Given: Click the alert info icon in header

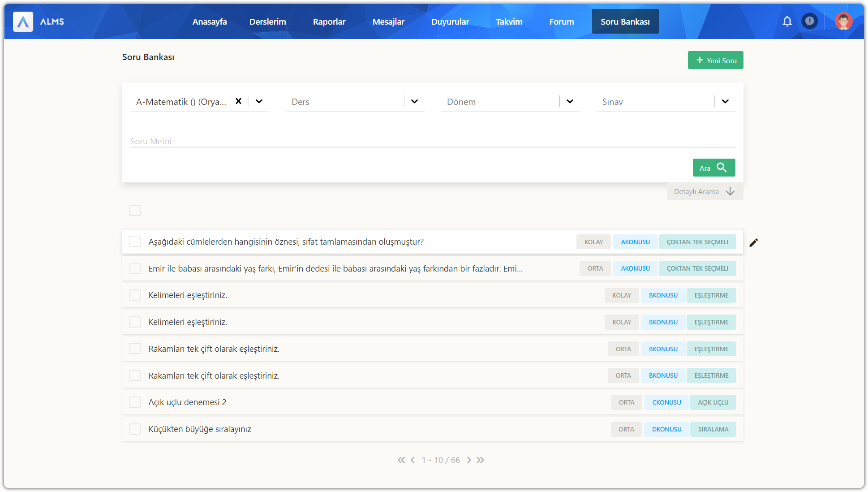Looking at the screenshot, I should (809, 21).
